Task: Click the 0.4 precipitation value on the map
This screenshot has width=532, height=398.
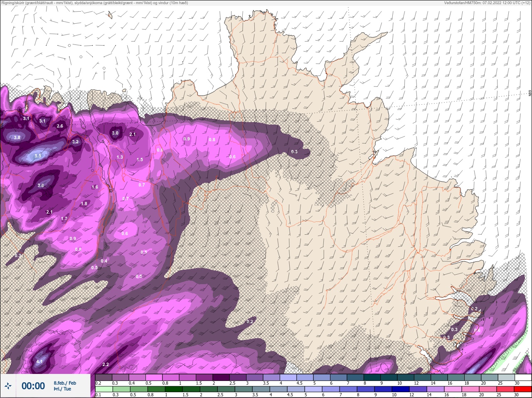Action: pos(104,261)
